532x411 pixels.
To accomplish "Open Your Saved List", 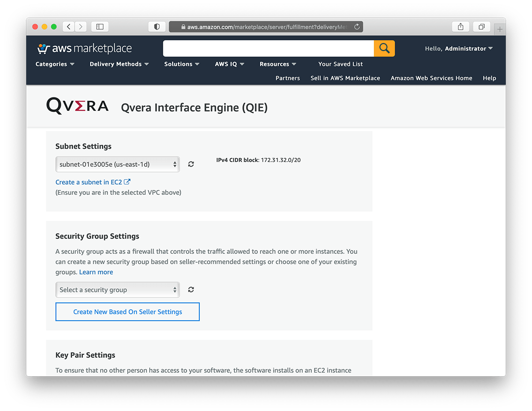I will pyautogui.click(x=340, y=64).
